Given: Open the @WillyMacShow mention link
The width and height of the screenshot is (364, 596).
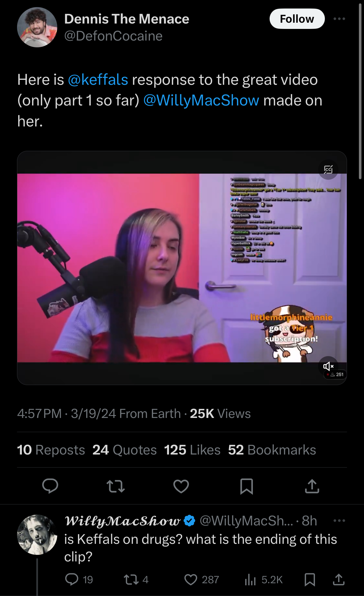Looking at the screenshot, I should [x=201, y=100].
